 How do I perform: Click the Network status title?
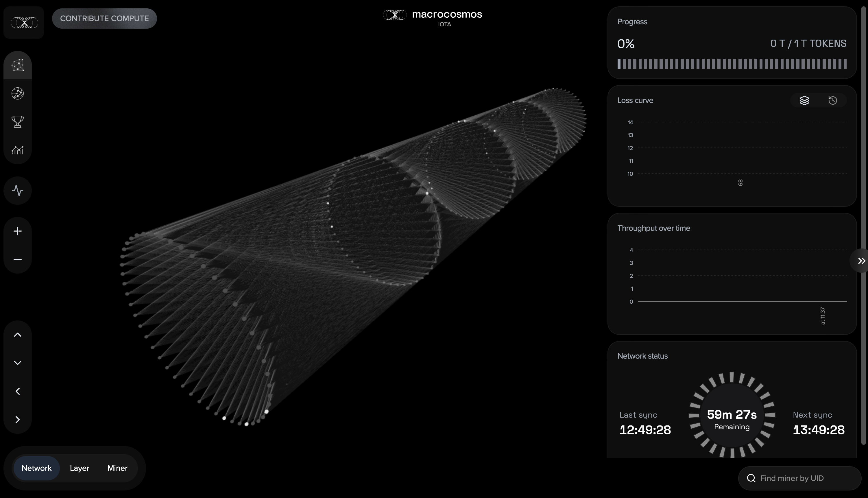click(x=642, y=356)
